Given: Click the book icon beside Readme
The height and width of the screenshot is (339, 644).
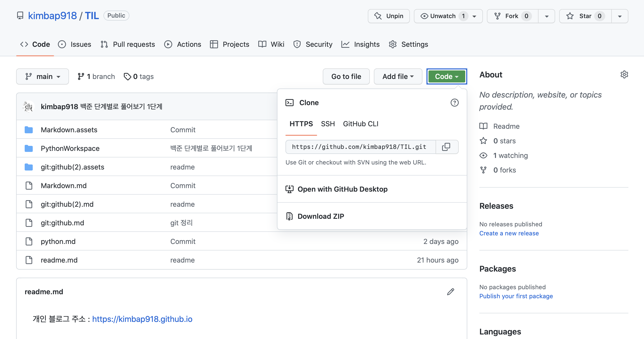Looking at the screenshot, I should click(483, 126).
